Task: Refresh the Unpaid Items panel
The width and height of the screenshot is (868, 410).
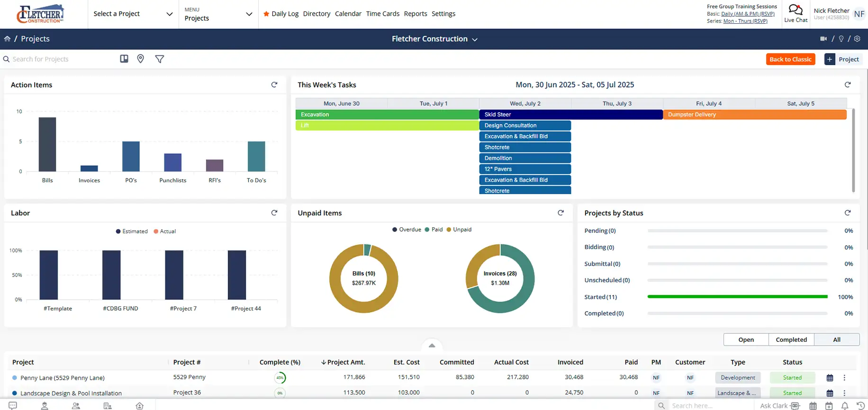Action: pyautogui.click(x=561, y=213)
